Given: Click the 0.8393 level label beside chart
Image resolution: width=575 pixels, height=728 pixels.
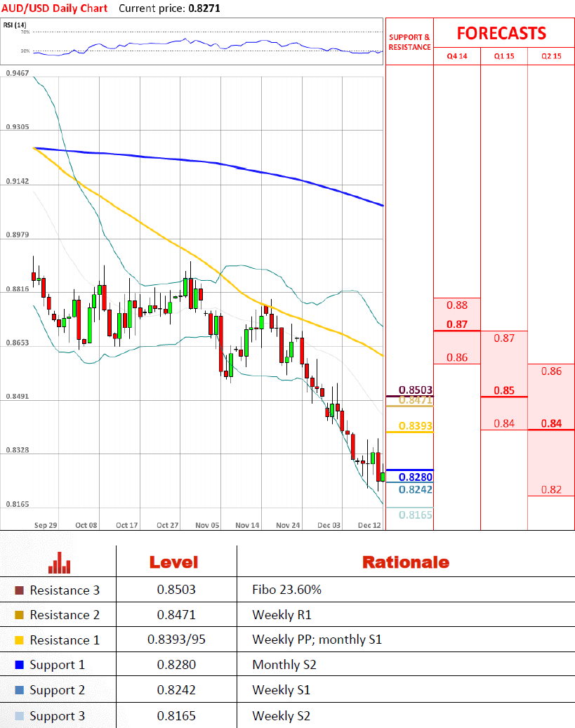Looking at the screenshot, I should [415, 425].
